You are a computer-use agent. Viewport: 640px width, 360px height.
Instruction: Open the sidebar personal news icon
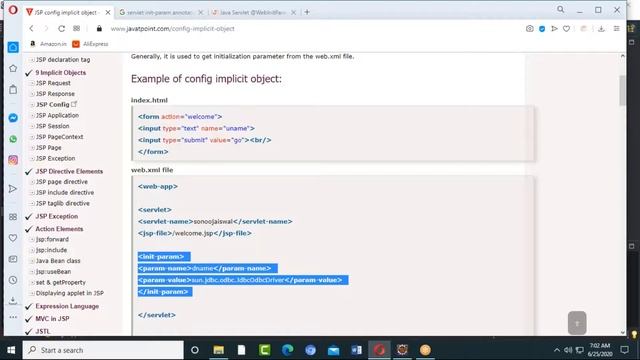click(x=13, y=259)
